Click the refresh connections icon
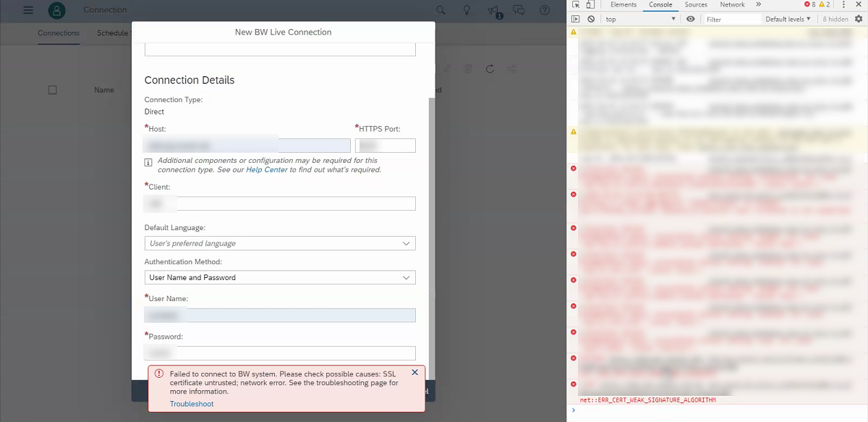868x422 pixels. point(490,69)
